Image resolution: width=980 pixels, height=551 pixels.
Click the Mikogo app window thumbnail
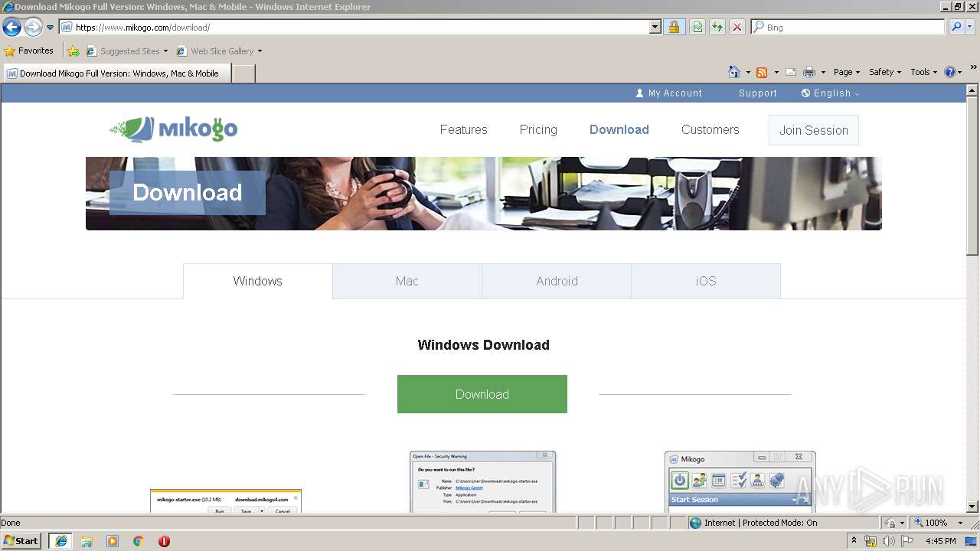[740, 482]
